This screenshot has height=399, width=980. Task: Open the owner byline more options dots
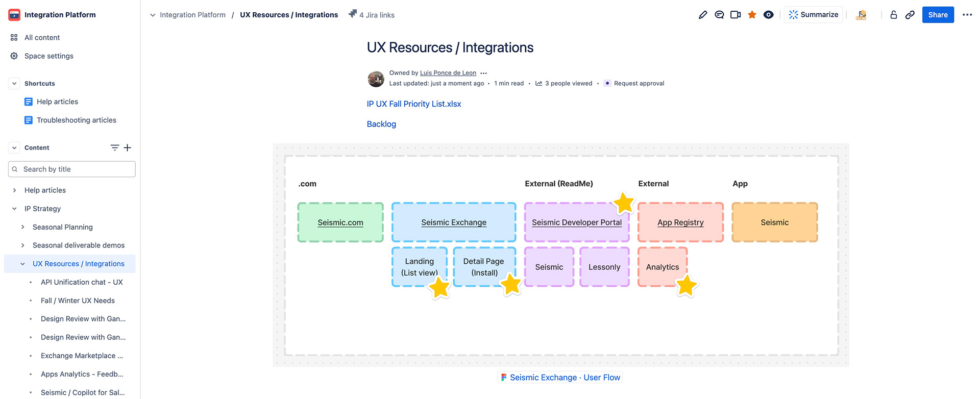[x=484, y=73]
